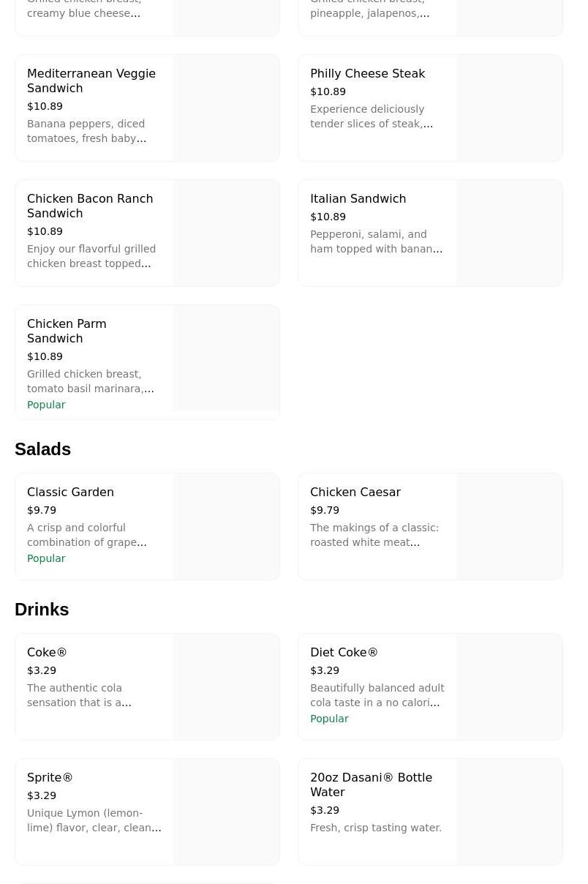
Task: Choose the Italian Sandwich menu item
Action: (x=358, y=198)
